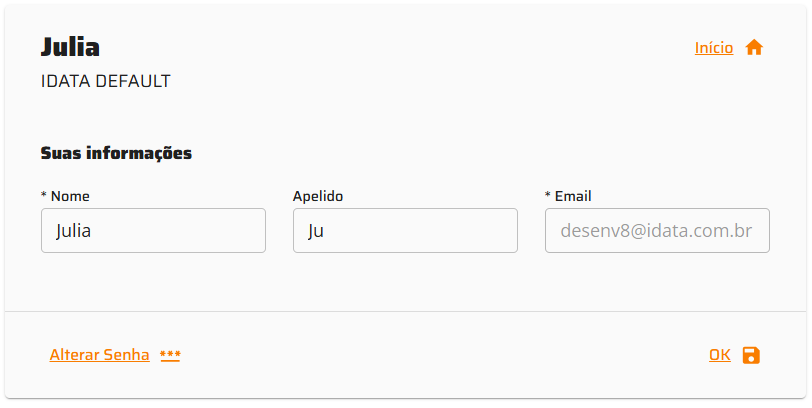The height and width of the screenshot is (408, 812).
Task: Click the required asterisk before Nome
Action: 44,196
